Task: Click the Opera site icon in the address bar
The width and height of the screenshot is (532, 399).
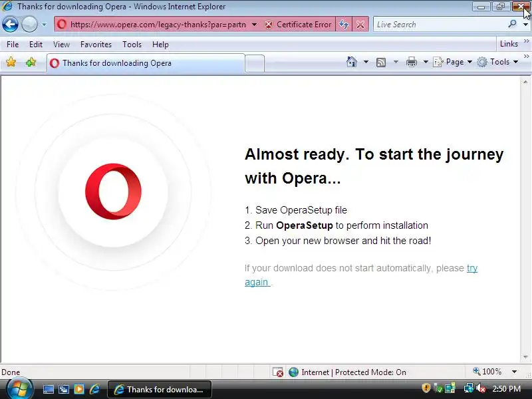Action: (x=62, y=25)
